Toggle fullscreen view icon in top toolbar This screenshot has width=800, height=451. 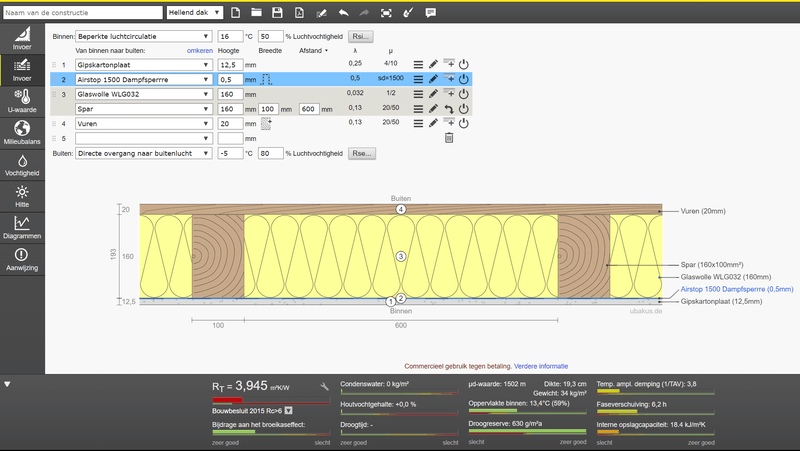(386, 13)
